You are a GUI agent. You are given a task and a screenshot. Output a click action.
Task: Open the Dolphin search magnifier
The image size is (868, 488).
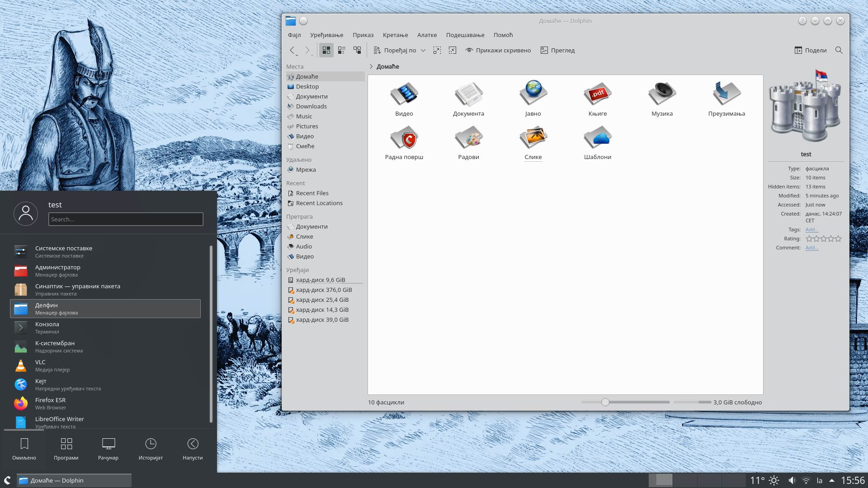click(x=839, y=50)
